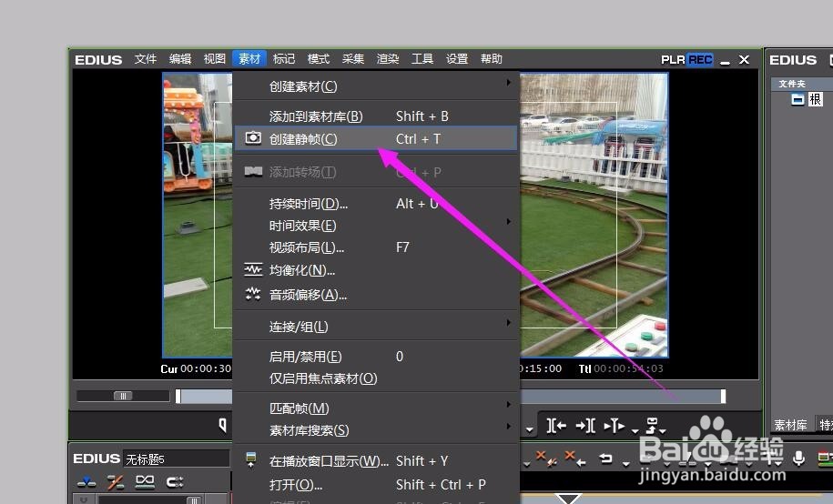Toggle ripple mode icon on timeline
833x504 pixels.
point(116,482)
